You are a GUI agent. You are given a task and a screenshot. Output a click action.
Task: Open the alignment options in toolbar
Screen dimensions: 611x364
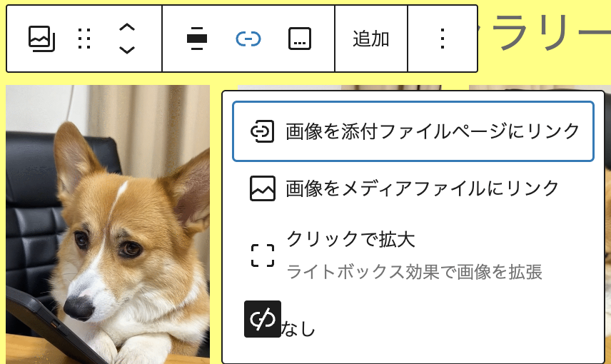pyautogui.click(x=196, y=39)
